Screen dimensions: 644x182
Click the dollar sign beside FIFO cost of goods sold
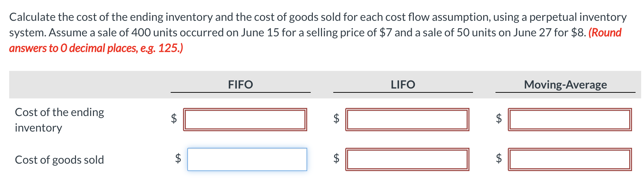[x=178, y=158]
